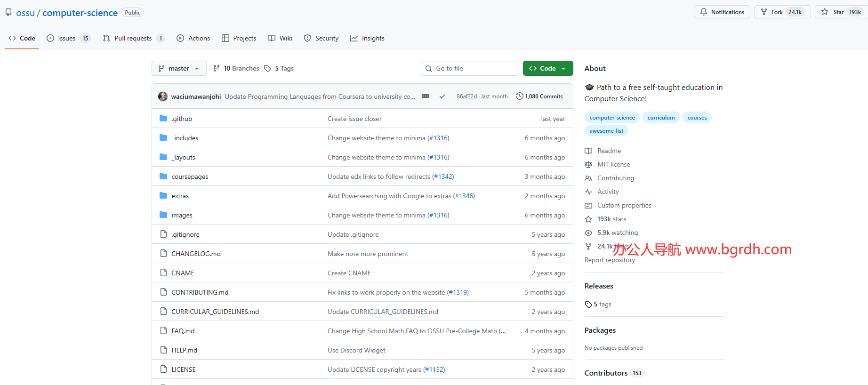
Task: Open the Pull requests tab
Action: pyautogui.click(x=133, y=38)
